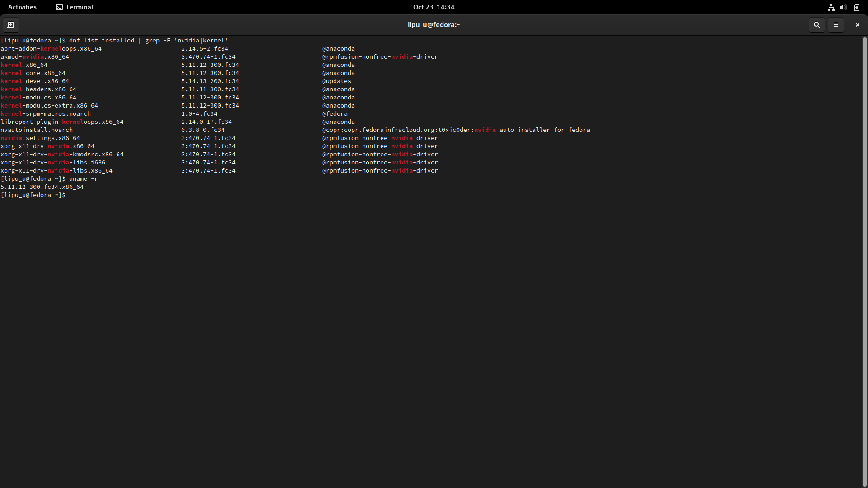Click the @updates repository text
The width and height of the screenshot is (868, 488).
tap(337, 81)
